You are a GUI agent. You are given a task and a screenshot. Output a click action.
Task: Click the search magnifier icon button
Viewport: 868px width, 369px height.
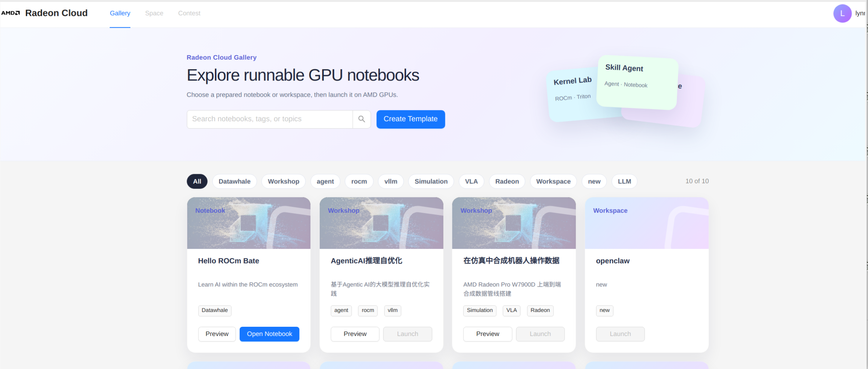point(362,119)
